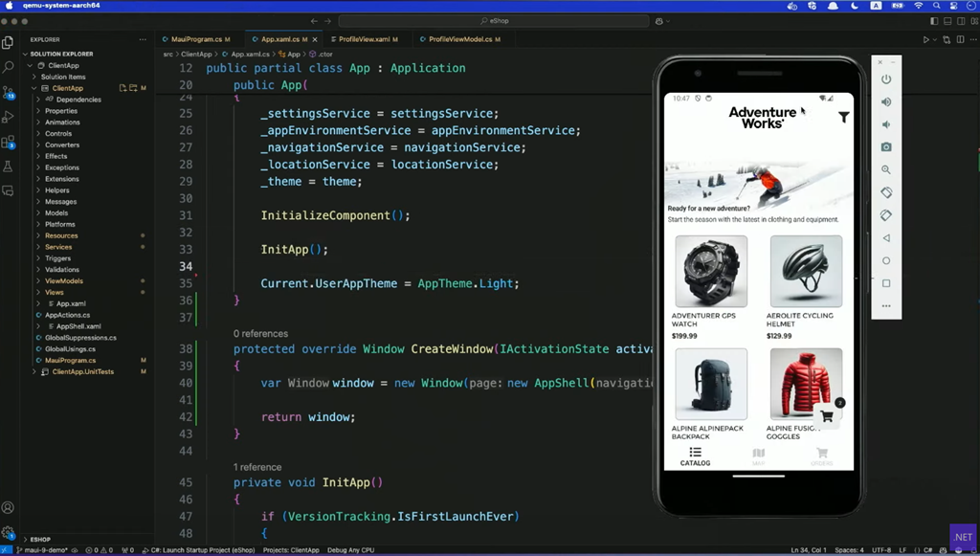Open the Run and Debug view
Screen dimensions: 980x556
(8, 117)
